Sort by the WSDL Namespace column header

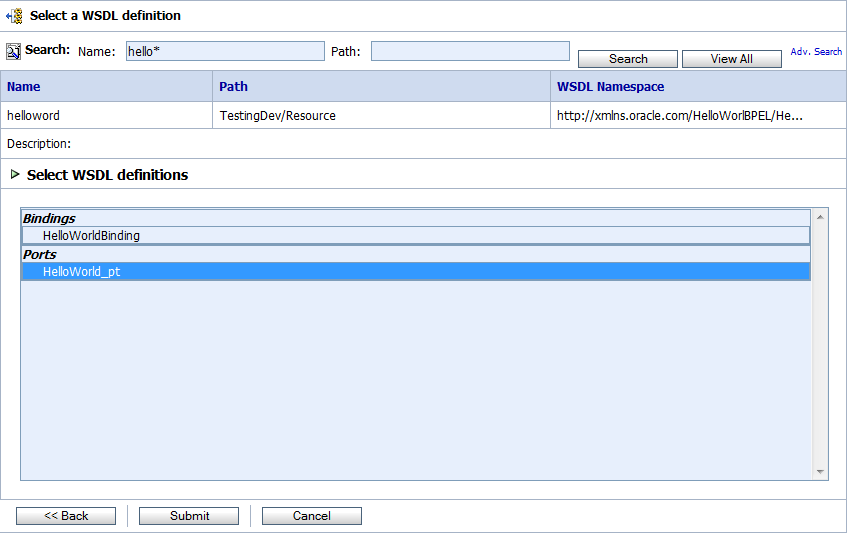(611, 87)
